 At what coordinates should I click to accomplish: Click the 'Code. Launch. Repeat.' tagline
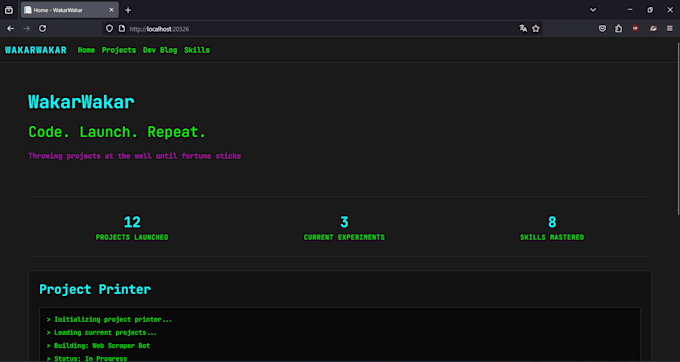117,132
